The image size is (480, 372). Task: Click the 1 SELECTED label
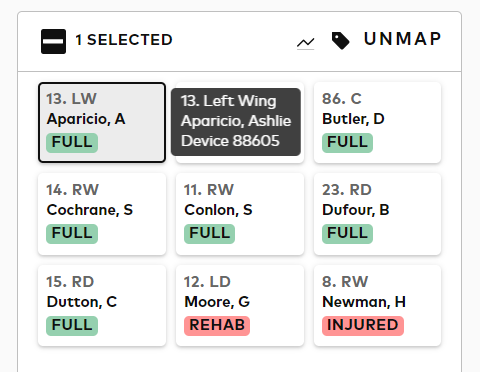(124, 40)
